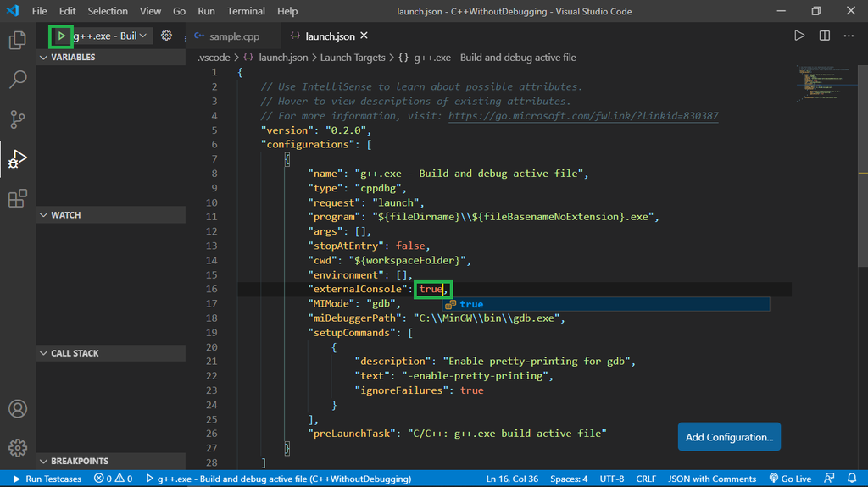
Task: Collapse the WATCH section
Action: (111, 215)
